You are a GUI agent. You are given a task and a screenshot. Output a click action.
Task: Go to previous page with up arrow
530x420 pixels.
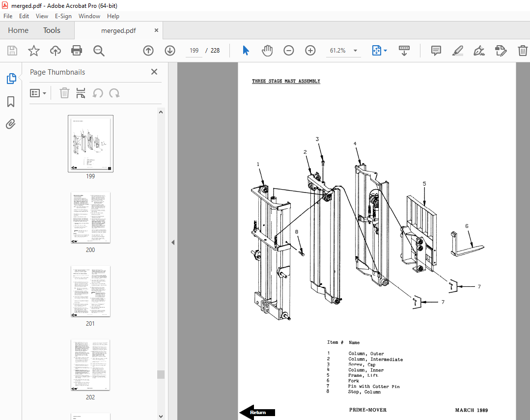148,51
